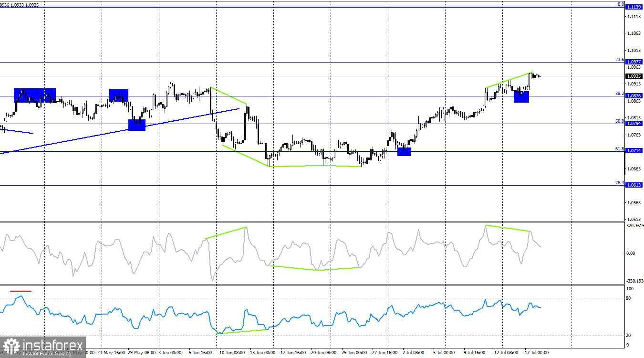Image resolution: width=644 pixels, height=358 pixels.
Task: Click the 17 Jul 00:00 time label
Action: (536, 353)
